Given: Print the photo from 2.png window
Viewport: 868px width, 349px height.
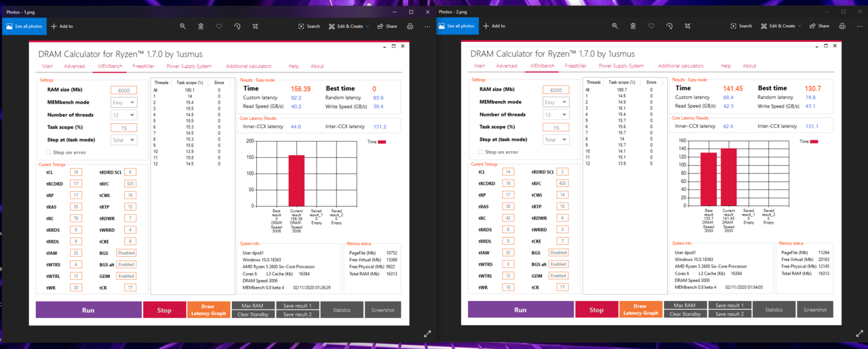Looking at the screenshot, I should [842, 26].
